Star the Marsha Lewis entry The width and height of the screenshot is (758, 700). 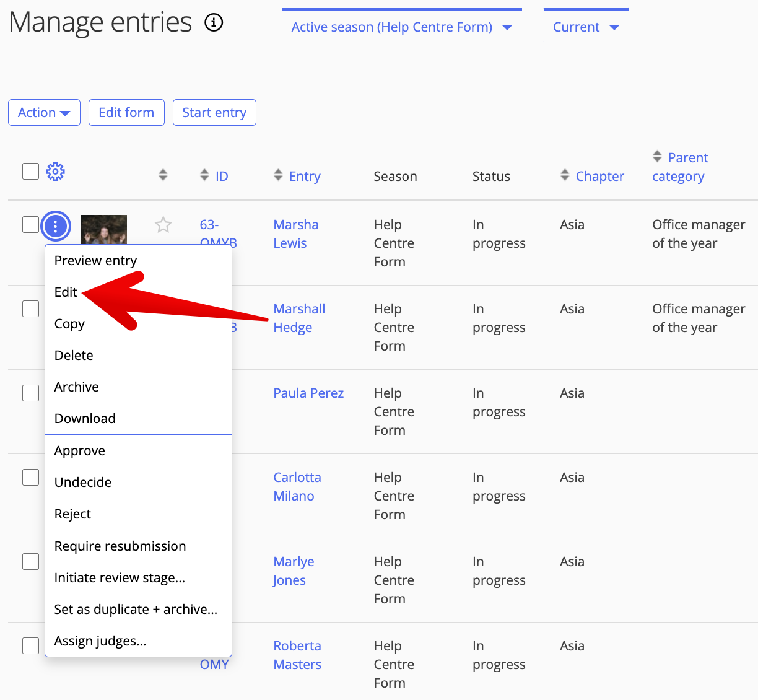click(163, 224)
